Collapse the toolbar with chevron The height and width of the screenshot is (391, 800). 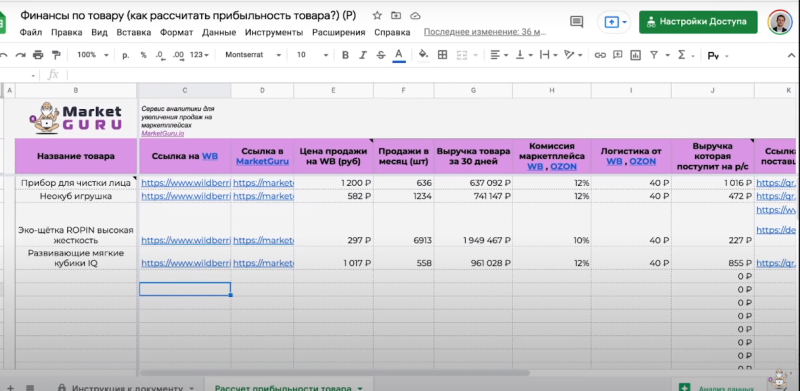[x=791, y=55]
